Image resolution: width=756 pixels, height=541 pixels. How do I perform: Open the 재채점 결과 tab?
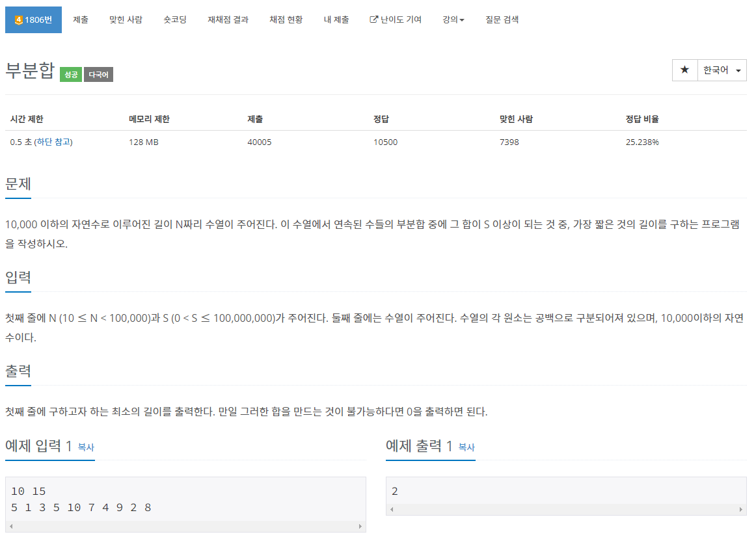[x=228, y=20]
